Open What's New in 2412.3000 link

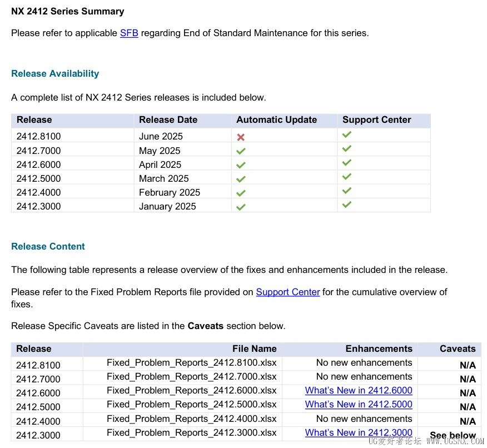[x=359, y=432]
